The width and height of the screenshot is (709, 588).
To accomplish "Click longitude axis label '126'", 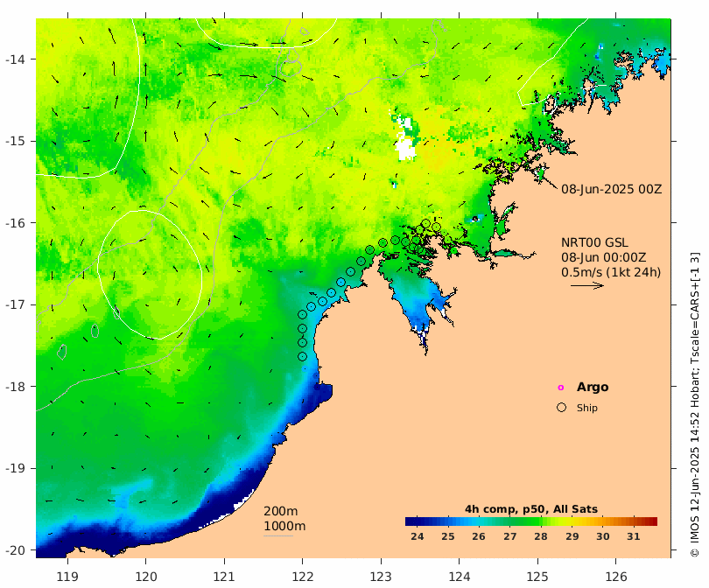I will pos(616,577).
